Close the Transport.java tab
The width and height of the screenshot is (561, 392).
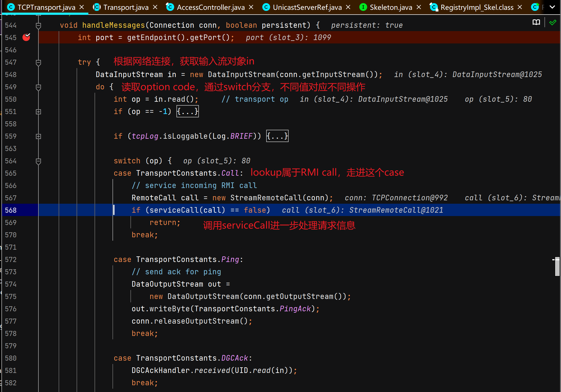click(155, 7)
